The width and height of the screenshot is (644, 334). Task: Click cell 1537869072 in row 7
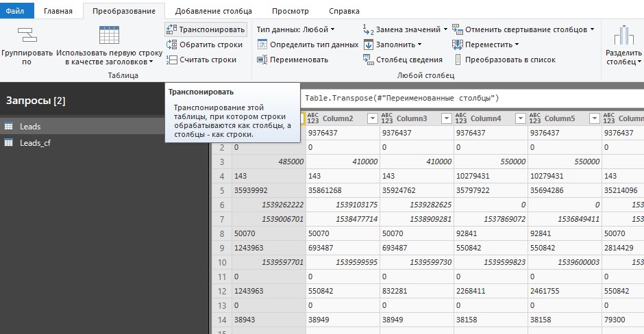point(491,219)
